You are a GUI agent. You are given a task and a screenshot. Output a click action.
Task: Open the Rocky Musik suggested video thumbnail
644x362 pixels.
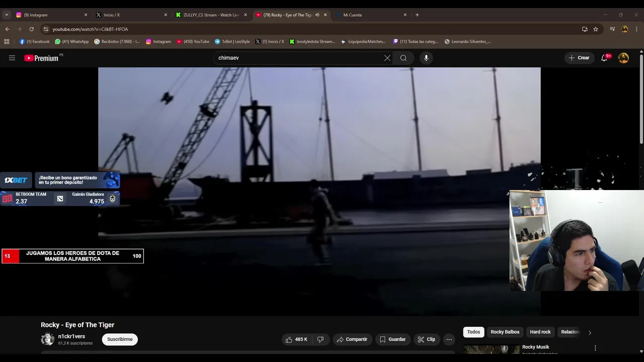pyautogui.click(x=492, y=349)
